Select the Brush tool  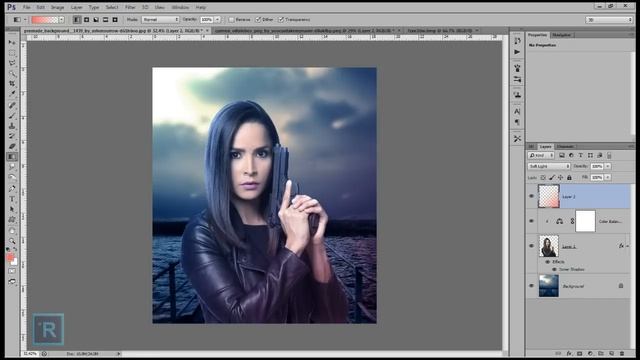12,116
